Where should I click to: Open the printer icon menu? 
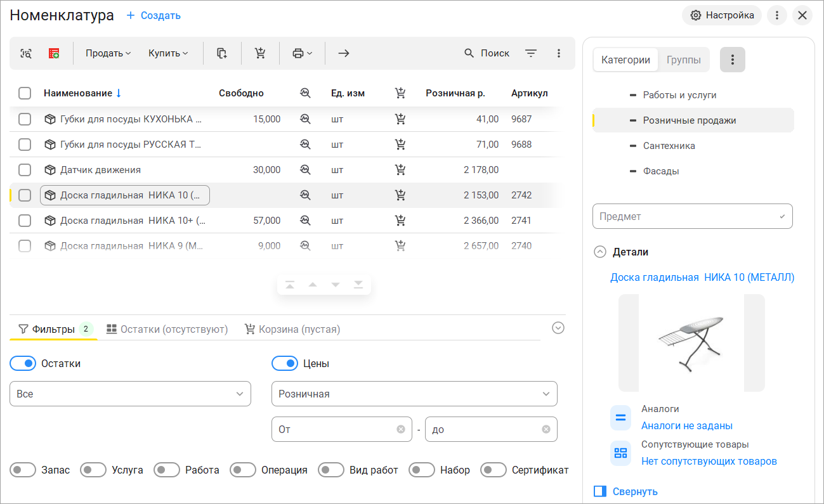tap(302, 53)
